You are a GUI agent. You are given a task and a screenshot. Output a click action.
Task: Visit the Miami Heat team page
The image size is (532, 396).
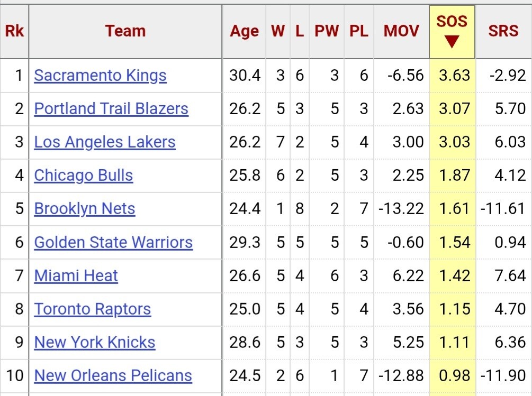click(76, 275)
